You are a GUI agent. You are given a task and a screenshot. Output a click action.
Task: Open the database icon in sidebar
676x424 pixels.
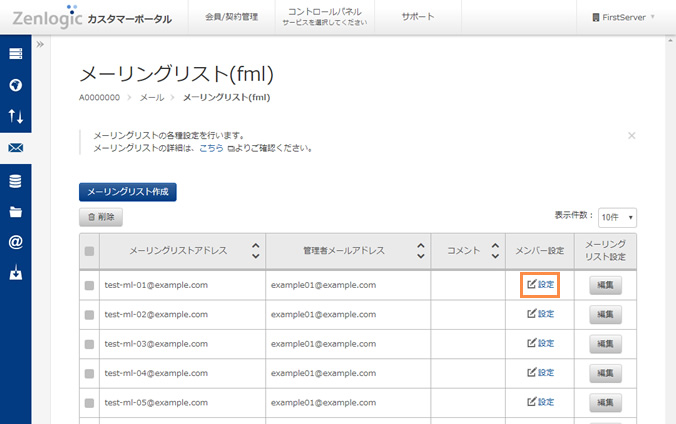click(x=16, y=181)
